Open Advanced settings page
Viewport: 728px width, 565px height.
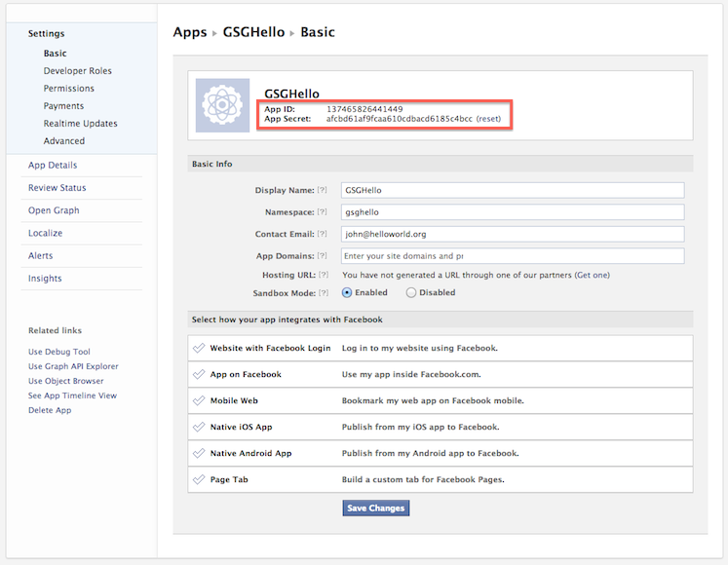click(x=64, y=140)
